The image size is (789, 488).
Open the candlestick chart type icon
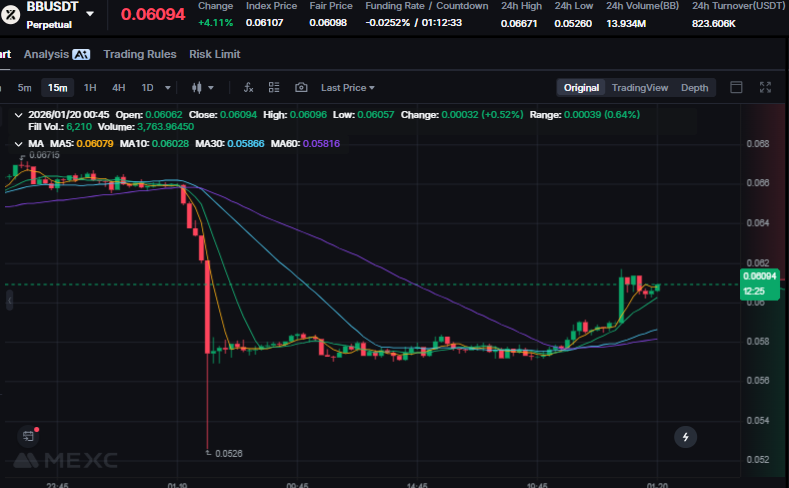(197, 88)
